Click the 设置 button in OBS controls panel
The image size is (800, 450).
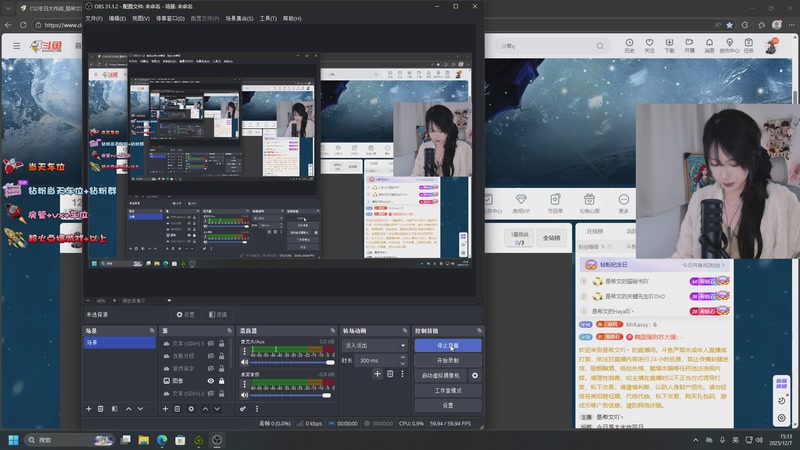click(x=448, y=405)
